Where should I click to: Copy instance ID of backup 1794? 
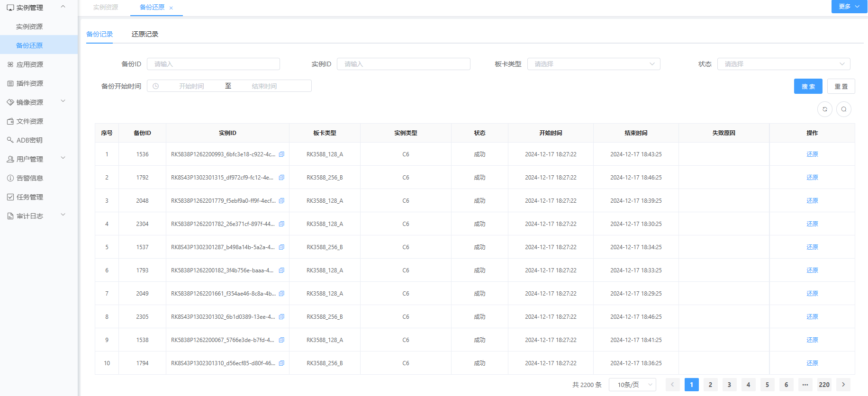click(281, 363)
